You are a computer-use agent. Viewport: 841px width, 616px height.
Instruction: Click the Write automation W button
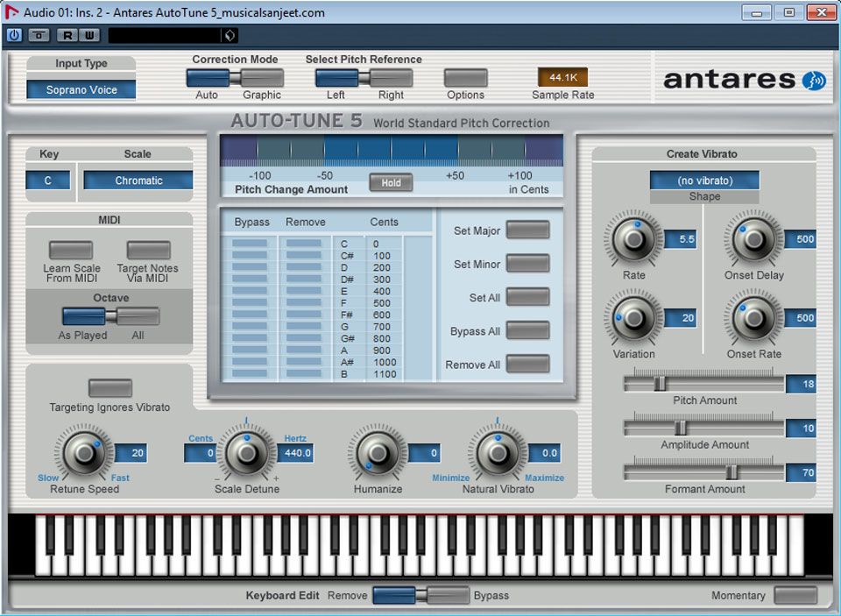click(89, 35)
